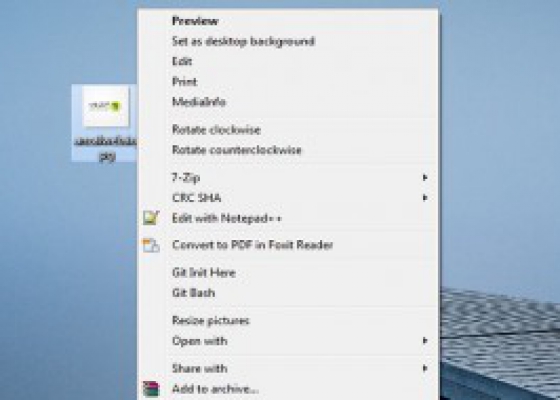Expand the CRC SHA submenu arrow
560x400 pixels.
click(425, 198)
